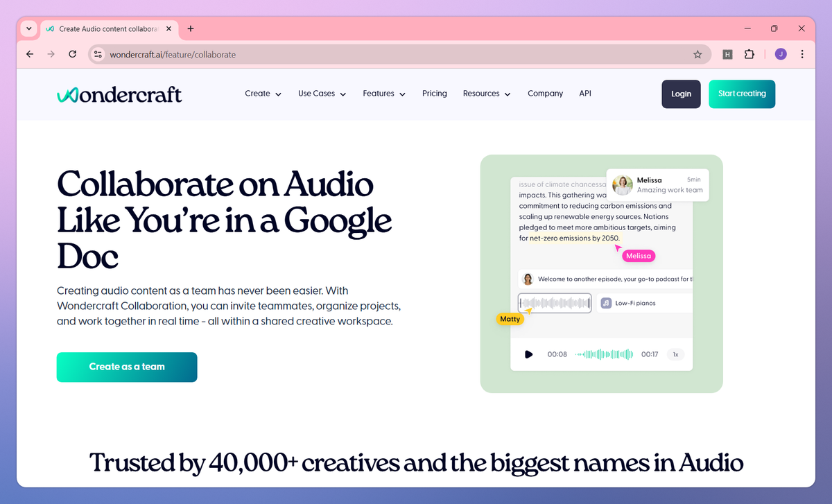Click the 1x playback speed button

[675, 354]
